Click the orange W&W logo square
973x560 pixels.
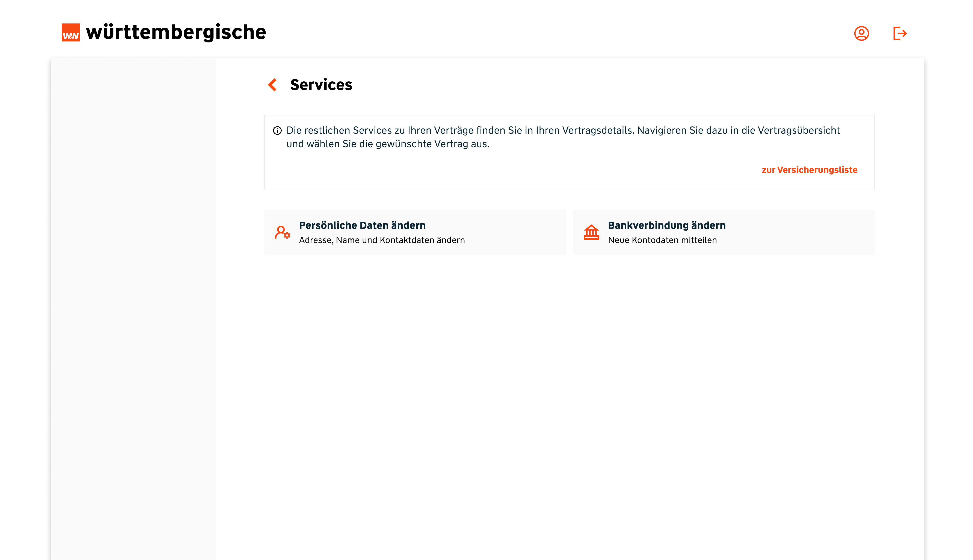click(x=71, y=32)
